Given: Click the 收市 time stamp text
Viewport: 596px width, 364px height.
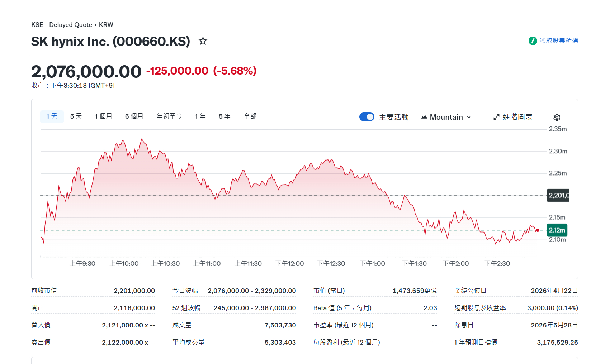Looking at the screenshot, I should coord(73,86).
